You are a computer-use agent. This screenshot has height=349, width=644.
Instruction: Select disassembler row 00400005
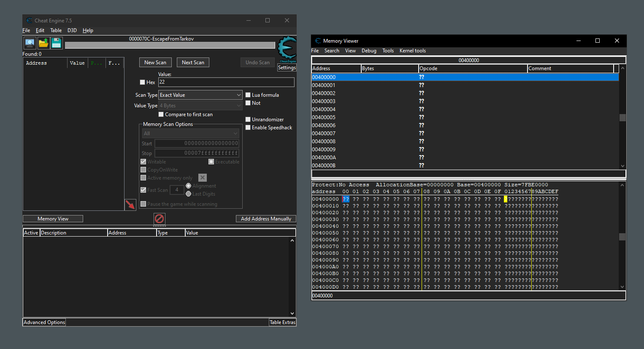point(465,117)
